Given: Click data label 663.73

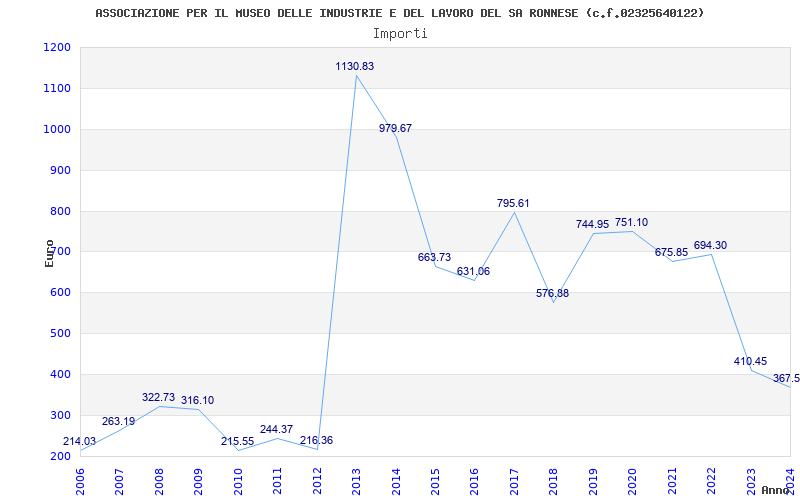Looking at the screenshot, I should coord(434,258).
